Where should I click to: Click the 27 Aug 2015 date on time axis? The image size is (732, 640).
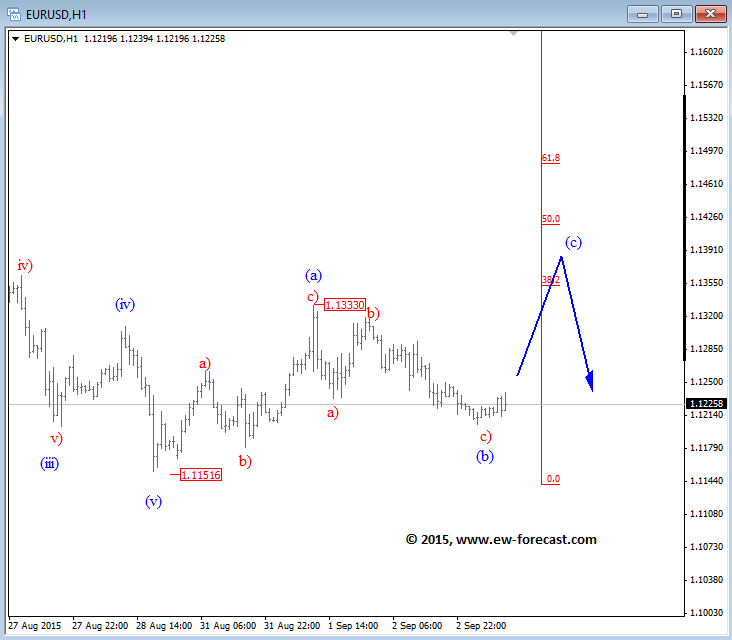[x=36, y=625]
